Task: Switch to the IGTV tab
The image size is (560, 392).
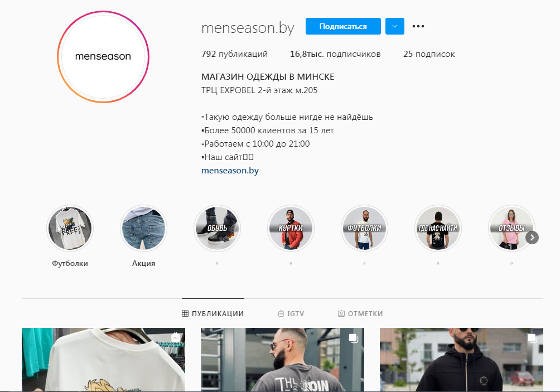Action: coord(291,313)
